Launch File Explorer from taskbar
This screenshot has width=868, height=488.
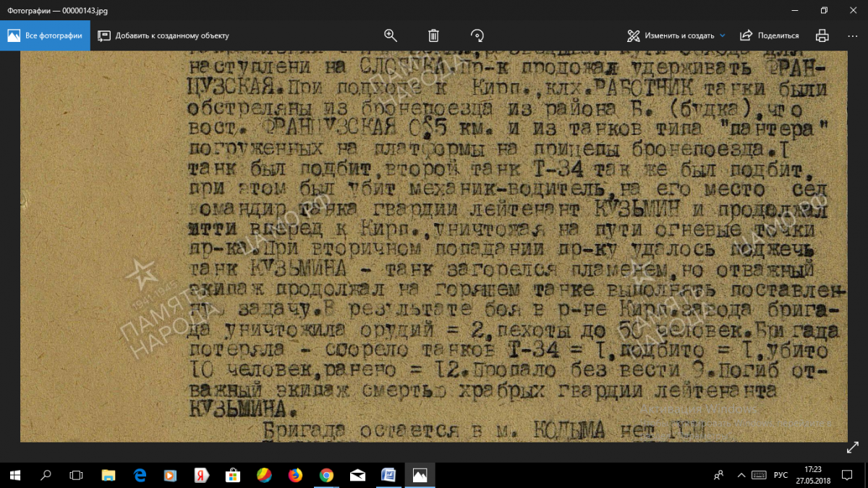(109, 475)
